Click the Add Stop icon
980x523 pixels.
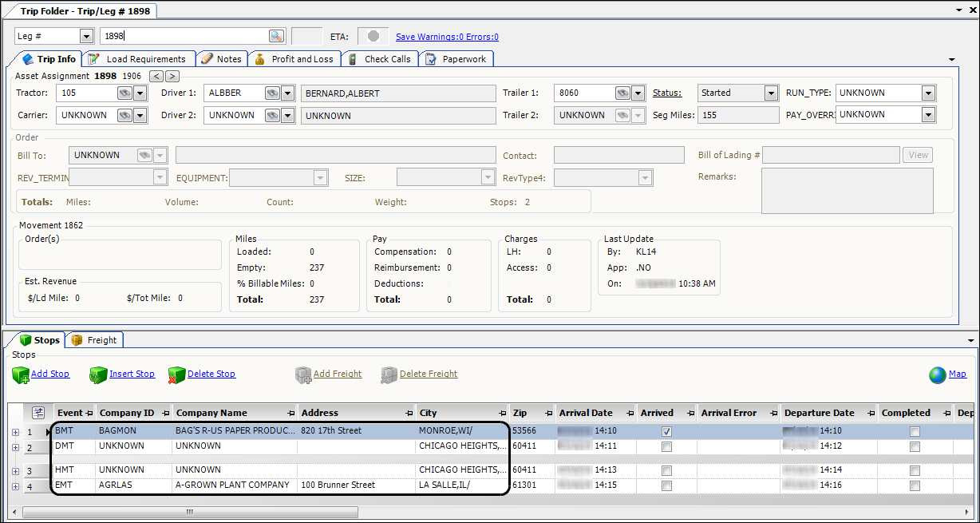click(x=22, y=374)
